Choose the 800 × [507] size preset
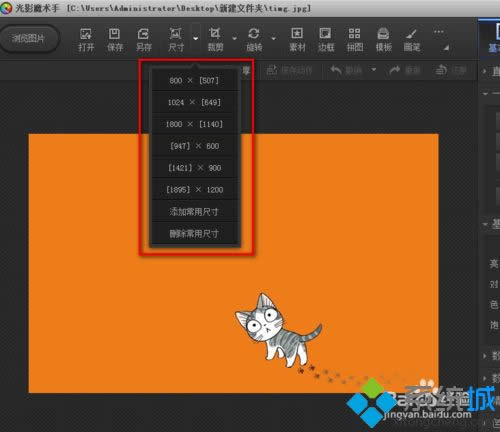This screenshot has height=432, width=500. 194,80
